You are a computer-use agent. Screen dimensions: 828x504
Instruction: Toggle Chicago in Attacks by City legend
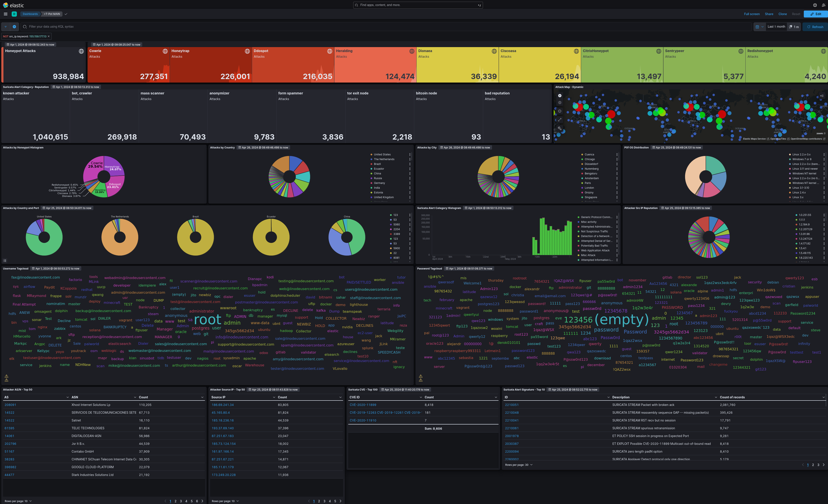591,159
